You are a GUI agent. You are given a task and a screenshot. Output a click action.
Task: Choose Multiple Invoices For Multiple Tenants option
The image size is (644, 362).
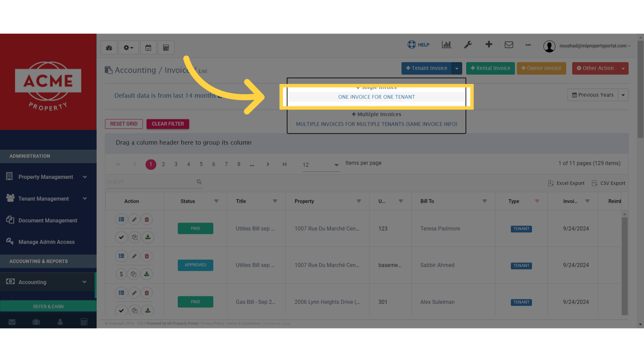click(x=376, y=124)
